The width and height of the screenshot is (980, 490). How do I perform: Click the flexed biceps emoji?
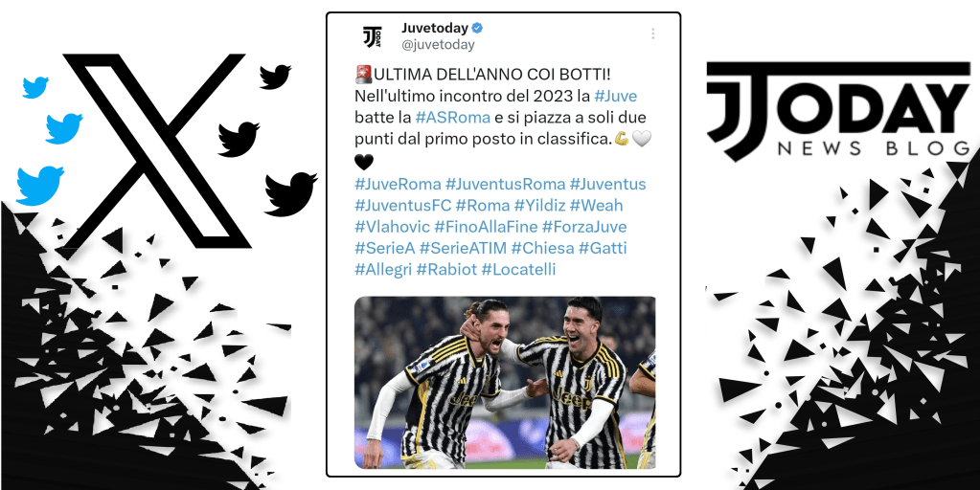(622, 140)
